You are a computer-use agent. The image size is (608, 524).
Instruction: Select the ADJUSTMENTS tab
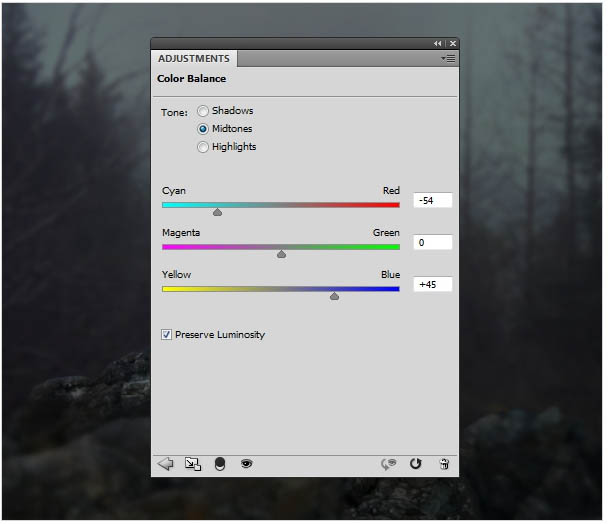click(194, 59)
